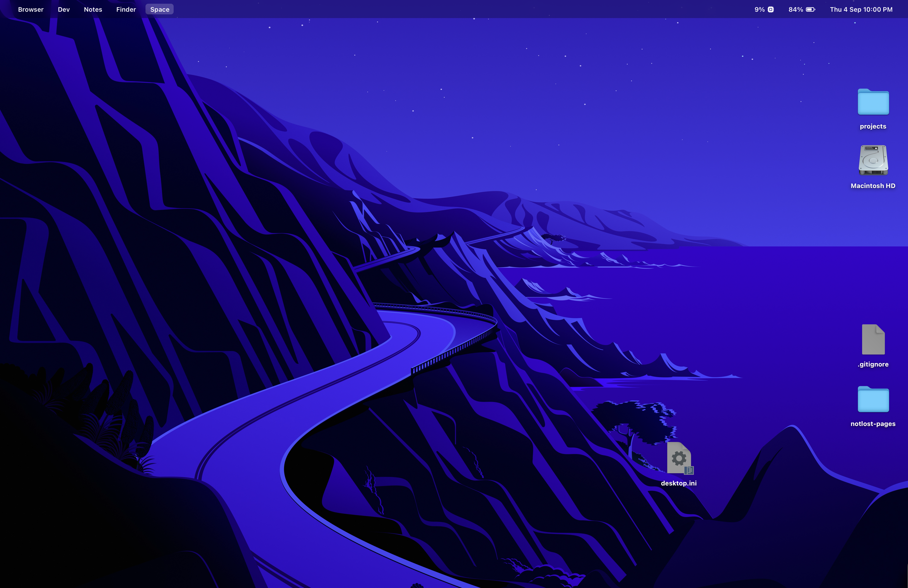Click the ".gitignore" file name label
Screen dimensions: 908x588
pyautogui.click(x=873, y=364)
